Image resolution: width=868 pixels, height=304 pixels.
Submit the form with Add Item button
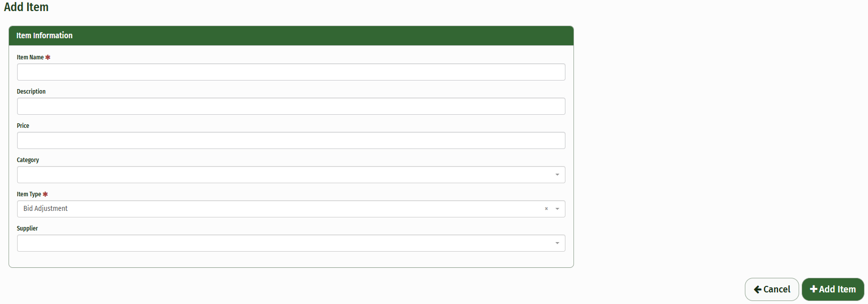click(833, 289)
